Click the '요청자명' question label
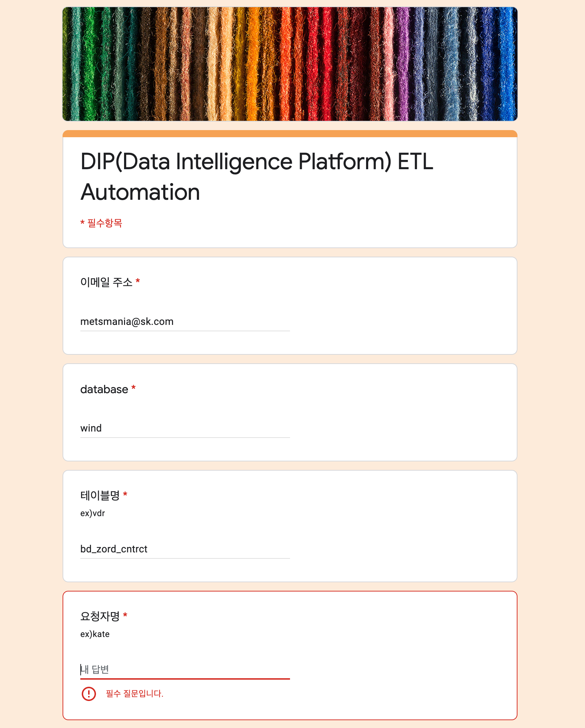585x728 pixels. (100, 616)
